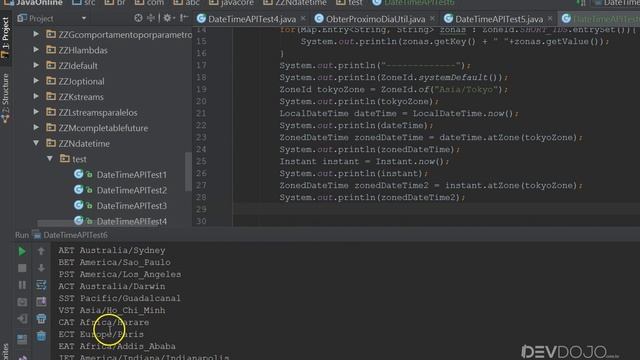Click JavaOnline breadcrumb
Viewport: 640px width, 360px height.
click(x=33, y=3)
